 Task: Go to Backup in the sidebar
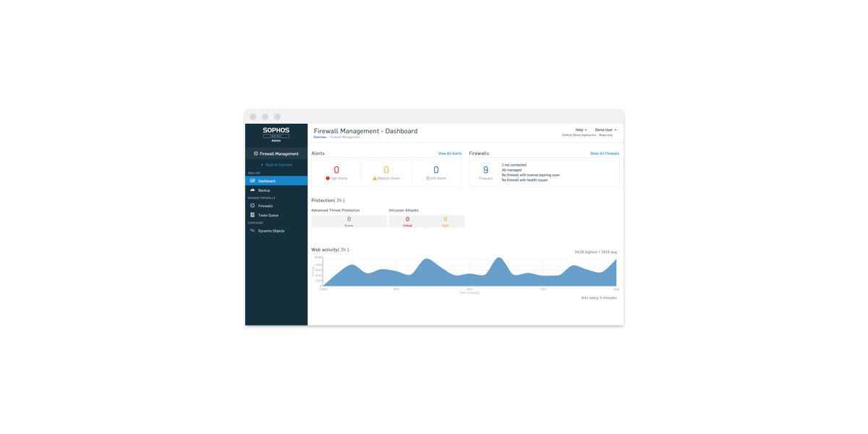pyautogui.click(x=264, y=190)
